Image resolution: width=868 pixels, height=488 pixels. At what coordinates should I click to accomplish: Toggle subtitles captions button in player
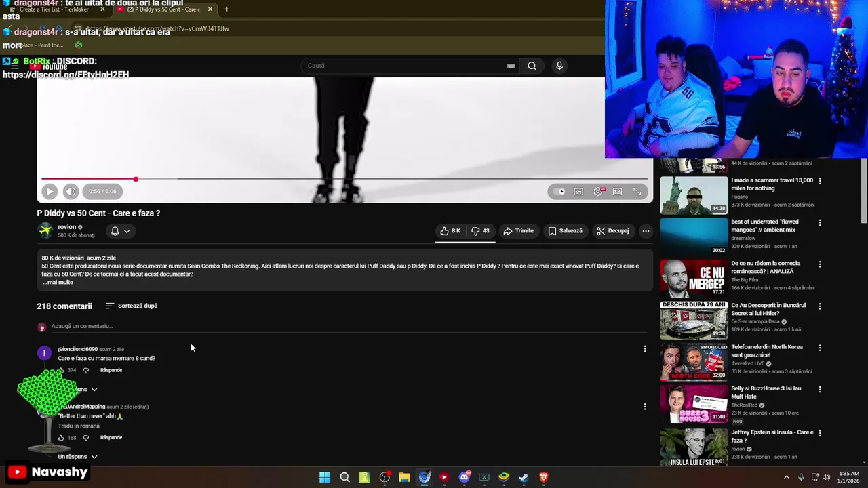coord(578,192)
